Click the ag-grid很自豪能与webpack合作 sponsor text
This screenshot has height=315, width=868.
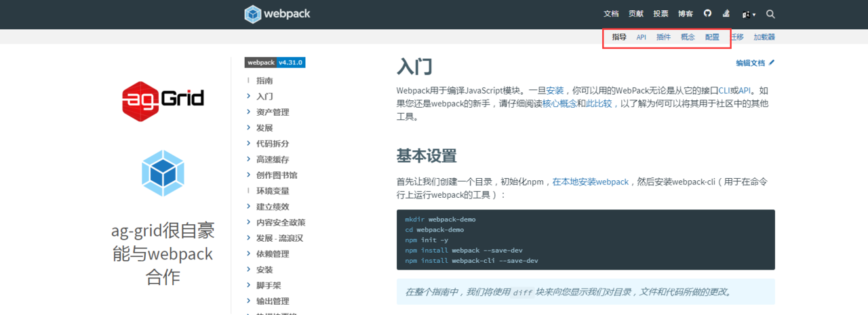click(x=163, y=254)
